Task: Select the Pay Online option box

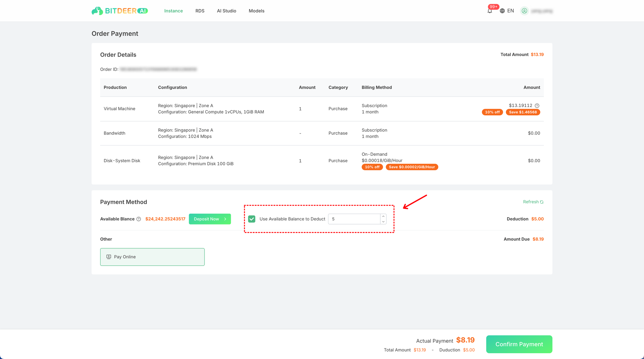Action: [152, 257]
